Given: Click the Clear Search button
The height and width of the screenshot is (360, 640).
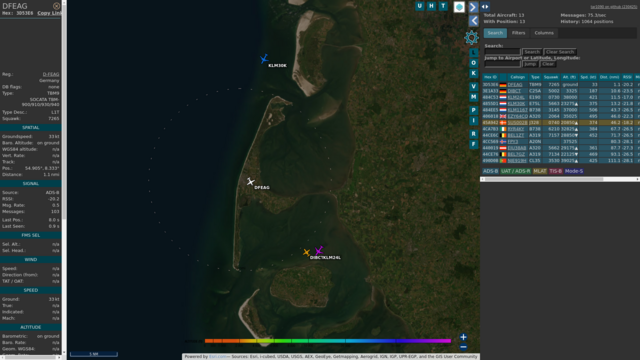Looking at the screenshot, I should pyautogui.click(x=560, y=52).
